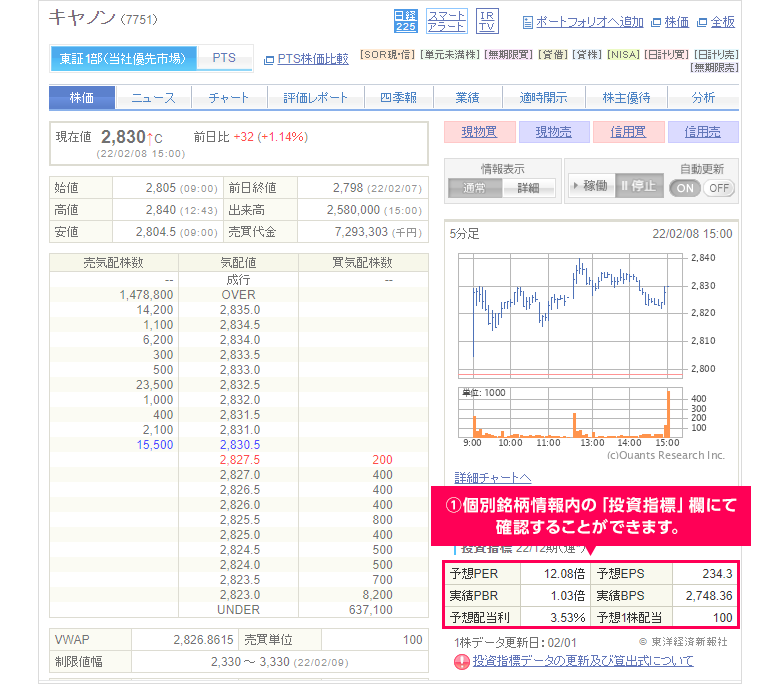Click 出来高 value 2,580,000
The width and height of the screenshot is (780, 684).
353,210
